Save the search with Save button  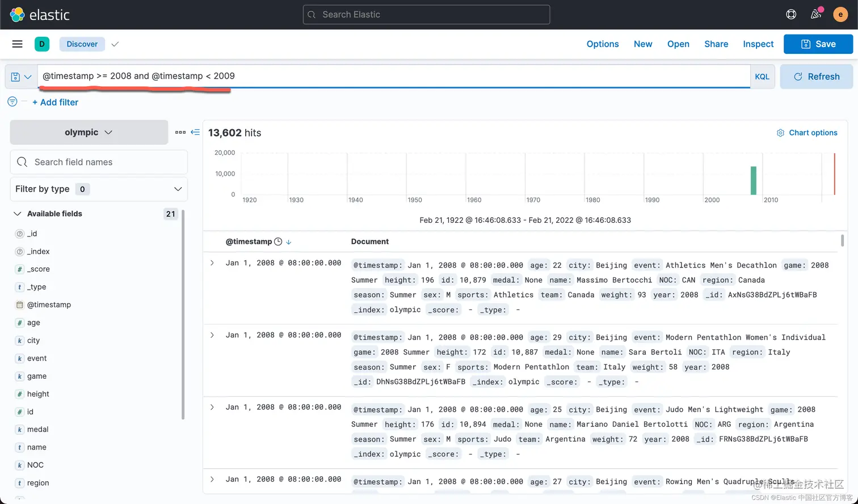(x=818, y=44)
